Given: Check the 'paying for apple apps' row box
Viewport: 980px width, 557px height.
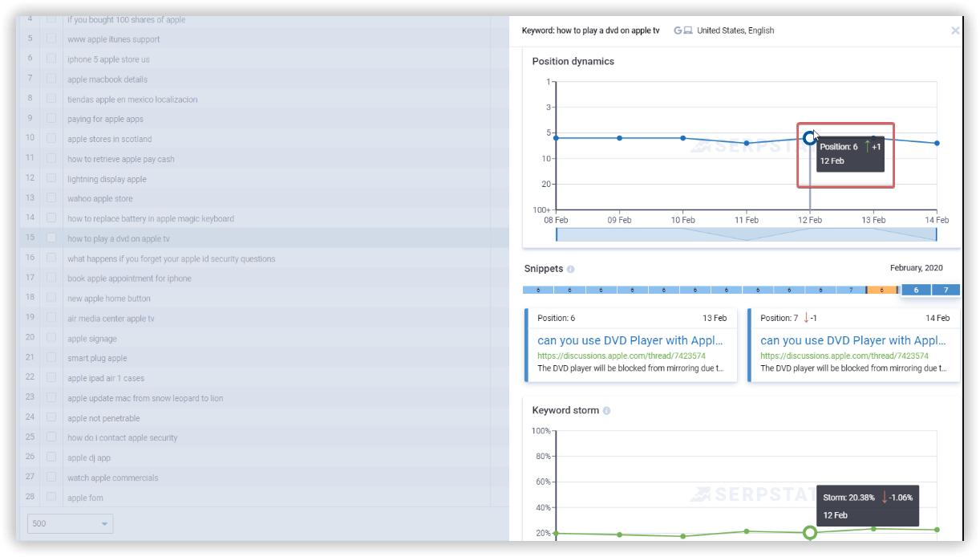Looking at the screenshot, I should tap(51, 119).
